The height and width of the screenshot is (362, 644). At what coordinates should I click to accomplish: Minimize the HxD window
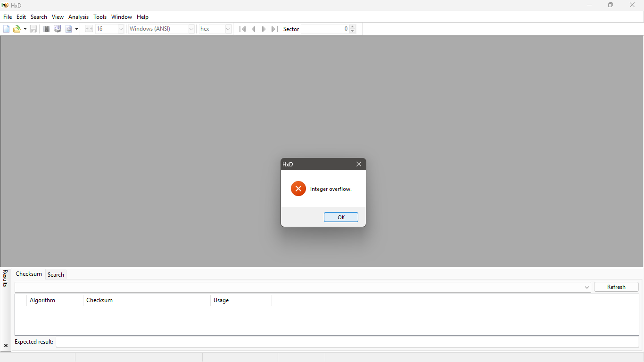pyautogui.click(x=589, y=5)
